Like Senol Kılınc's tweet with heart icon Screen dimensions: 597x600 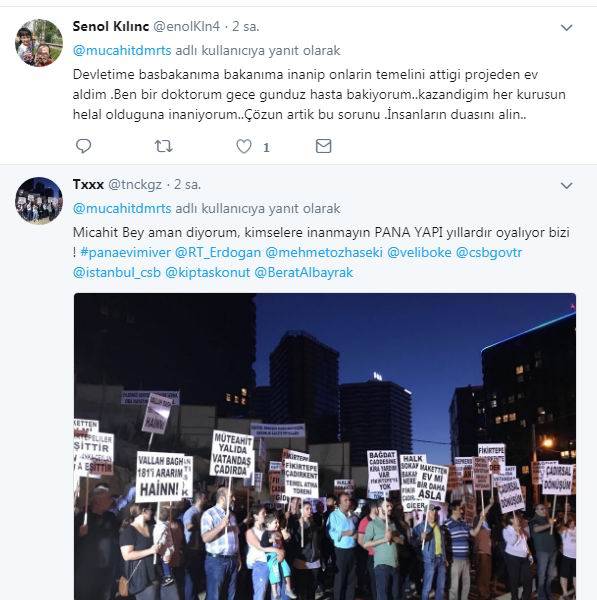244,146
